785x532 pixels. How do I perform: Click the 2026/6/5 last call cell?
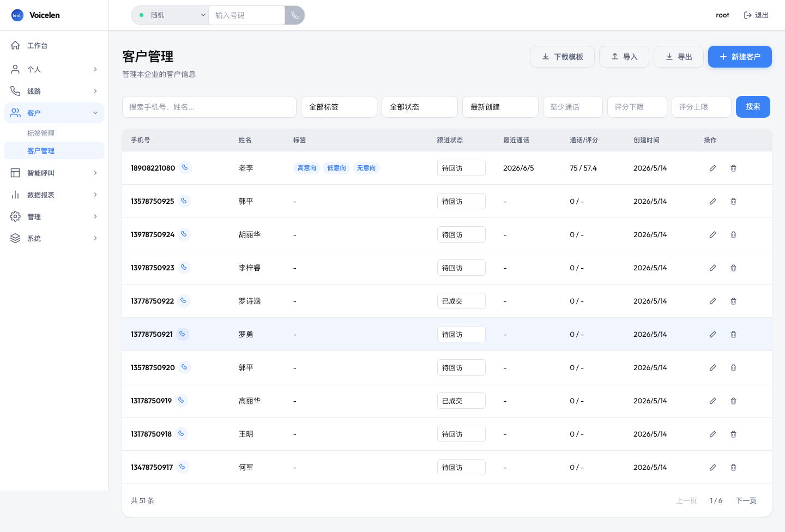click(x=518, y=168)
